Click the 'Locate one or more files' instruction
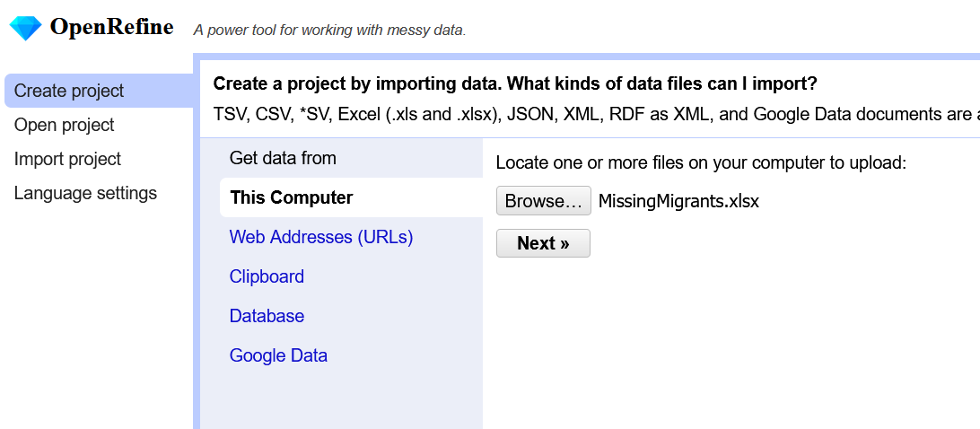 click(x=701, y=162)
